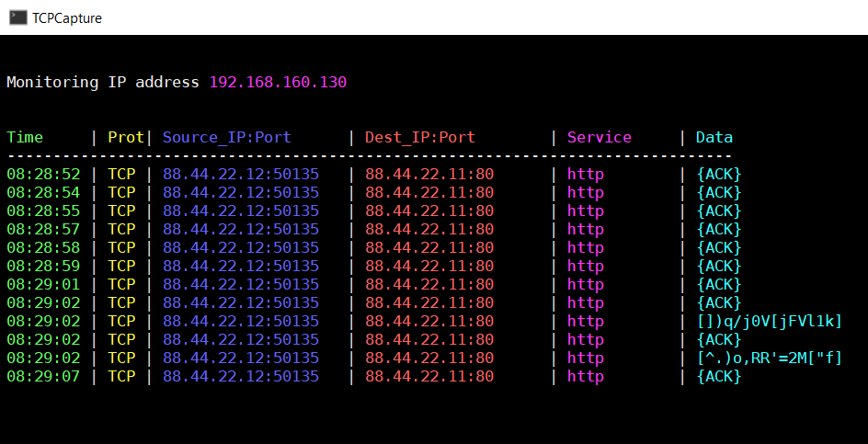The height and width of the screenshot is (444, 868).
Task: Click the Data column header
Action: pos(714,137)
